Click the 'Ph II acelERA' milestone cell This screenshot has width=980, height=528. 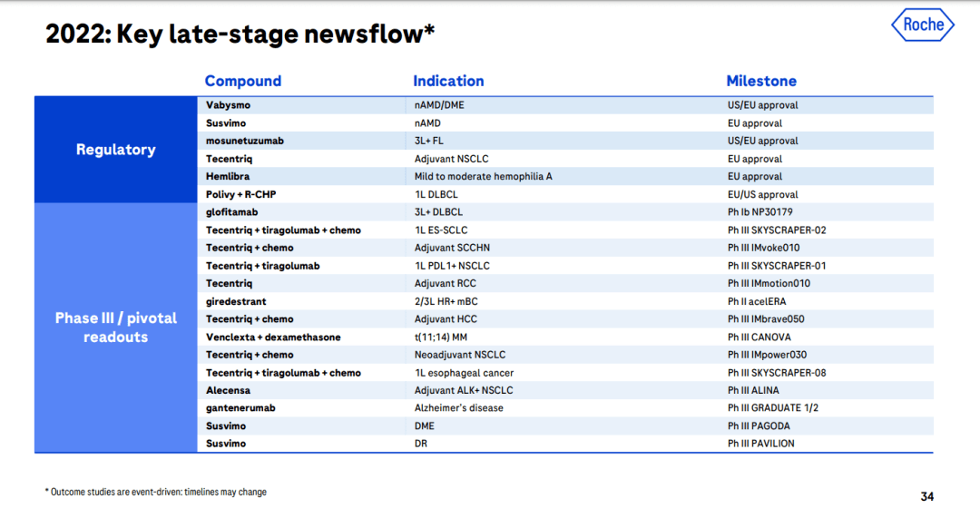coord(757,301)
